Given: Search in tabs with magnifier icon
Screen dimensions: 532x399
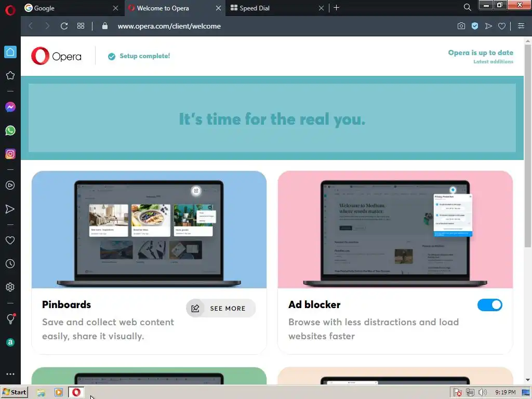Looking at the screenshot, I should point(467,7).
